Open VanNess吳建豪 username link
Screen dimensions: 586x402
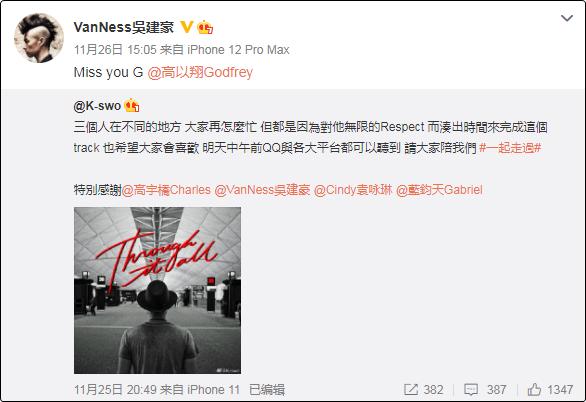point(124,27)
